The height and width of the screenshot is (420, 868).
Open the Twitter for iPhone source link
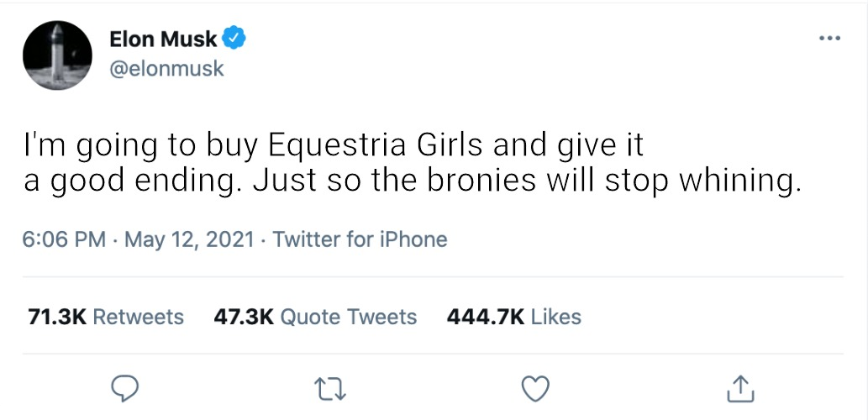click(x=360, y=239)
